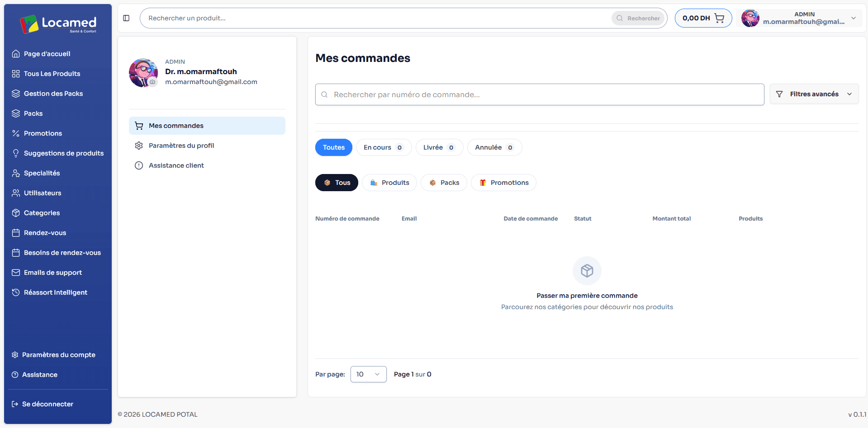868x428 pixels.
Task: Click the camera icon on profile avatar
Action: coord(153,82)
